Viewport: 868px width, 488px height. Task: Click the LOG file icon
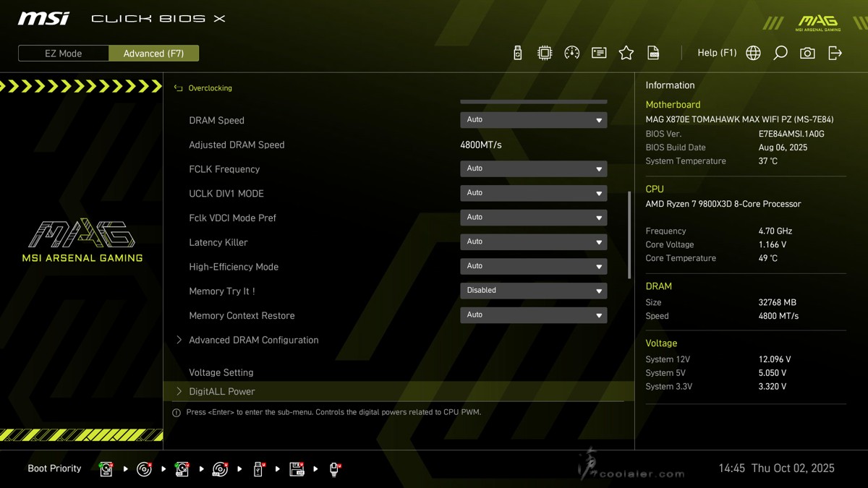tap(653, 53)
